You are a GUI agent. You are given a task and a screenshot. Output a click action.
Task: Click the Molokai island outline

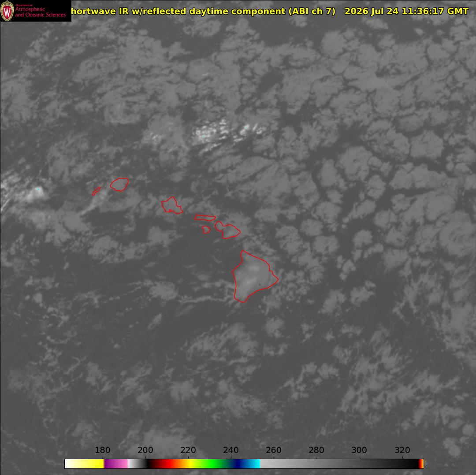click(205, 217)
